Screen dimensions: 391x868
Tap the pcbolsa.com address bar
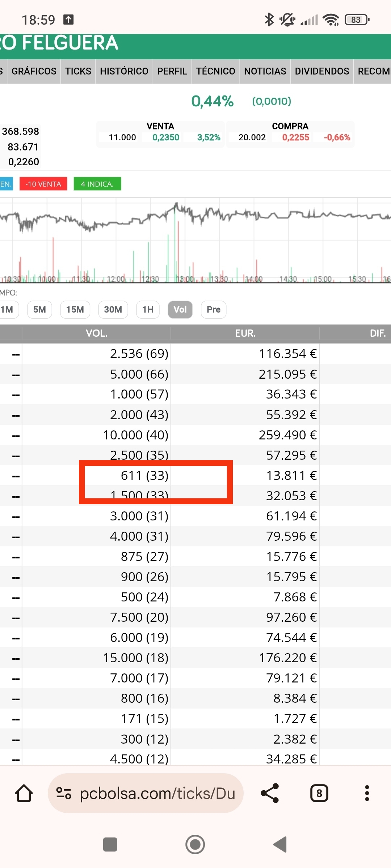146,793
